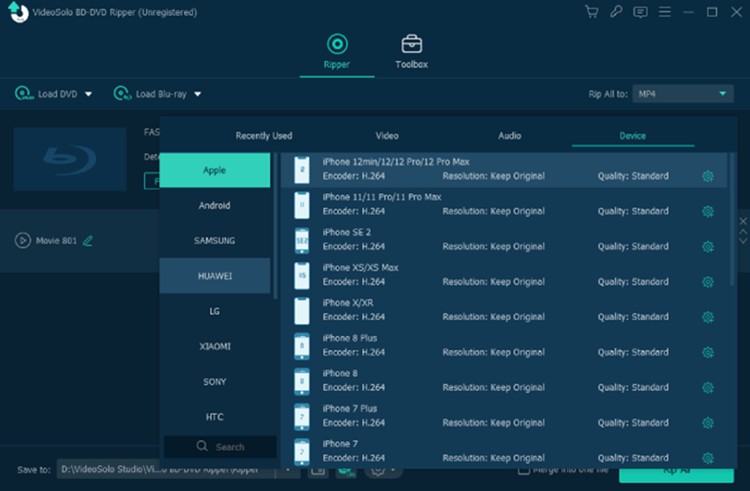Open the Recently Used tab
The image size is (750, 491).
264,136
